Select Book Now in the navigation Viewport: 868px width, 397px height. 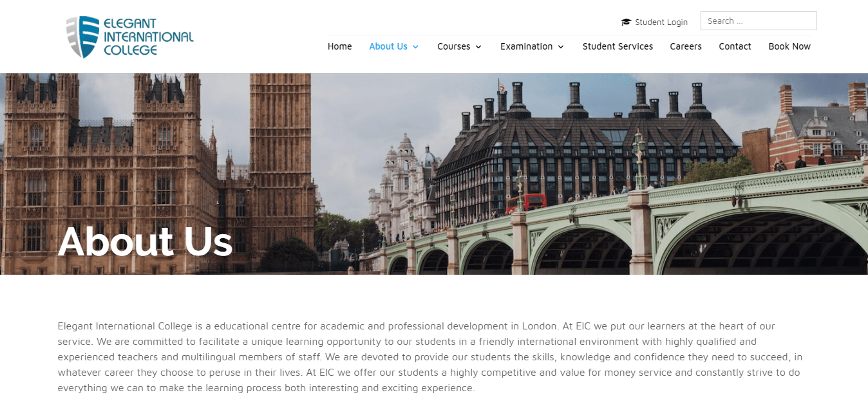point(789,46)
